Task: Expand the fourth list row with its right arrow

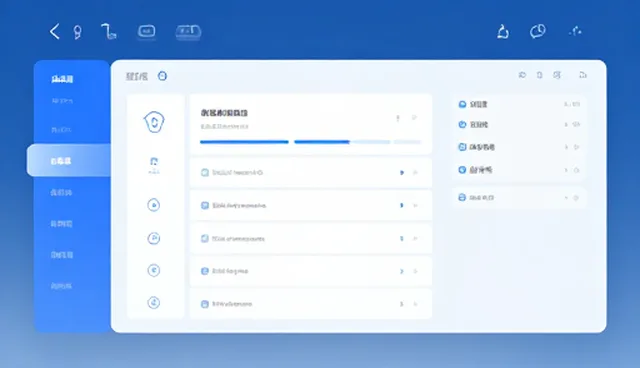Action: pos(415,271)
